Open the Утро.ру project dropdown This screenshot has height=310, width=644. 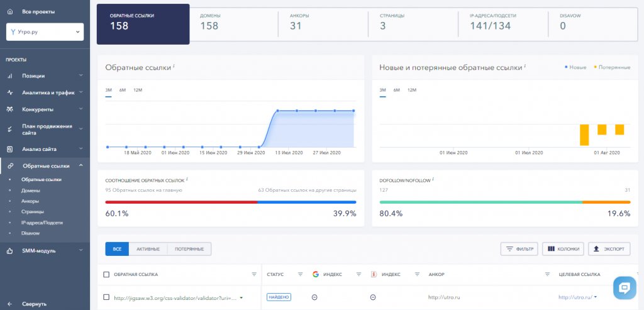coord(45,31)
